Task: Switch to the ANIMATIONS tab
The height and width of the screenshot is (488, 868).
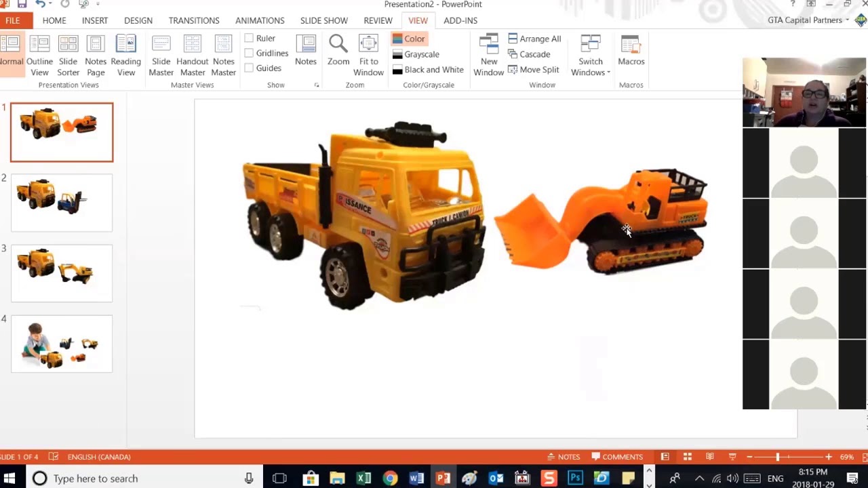Action: click(260, 21)
